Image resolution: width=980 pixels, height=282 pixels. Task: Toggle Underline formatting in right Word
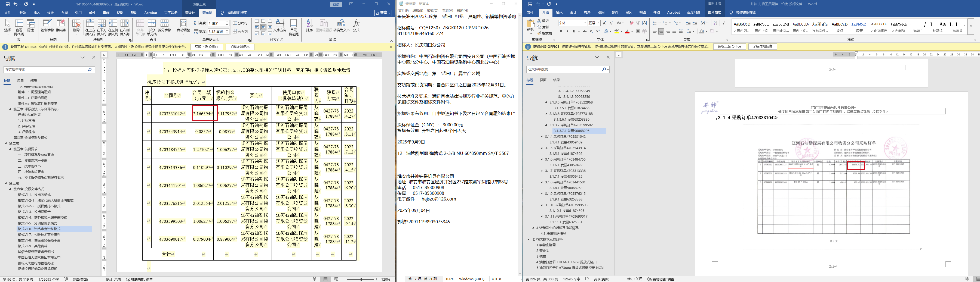click(x=574, y=32)
